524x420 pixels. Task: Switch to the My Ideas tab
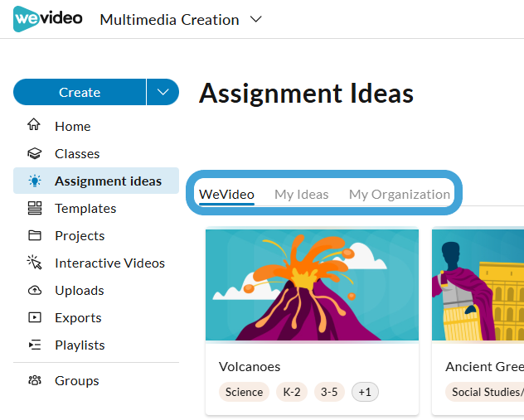click(302, 195)
